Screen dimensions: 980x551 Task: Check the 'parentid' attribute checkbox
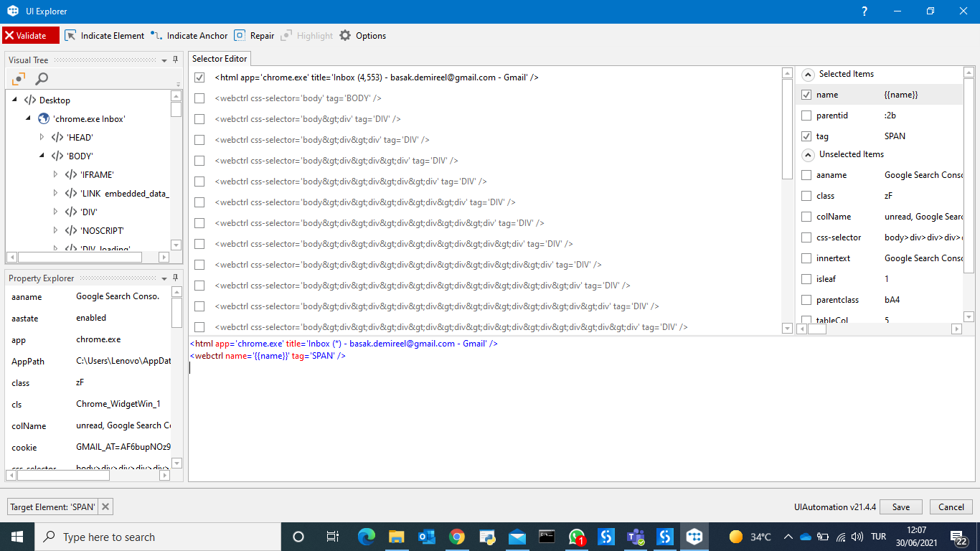click(x=806, y=116)
